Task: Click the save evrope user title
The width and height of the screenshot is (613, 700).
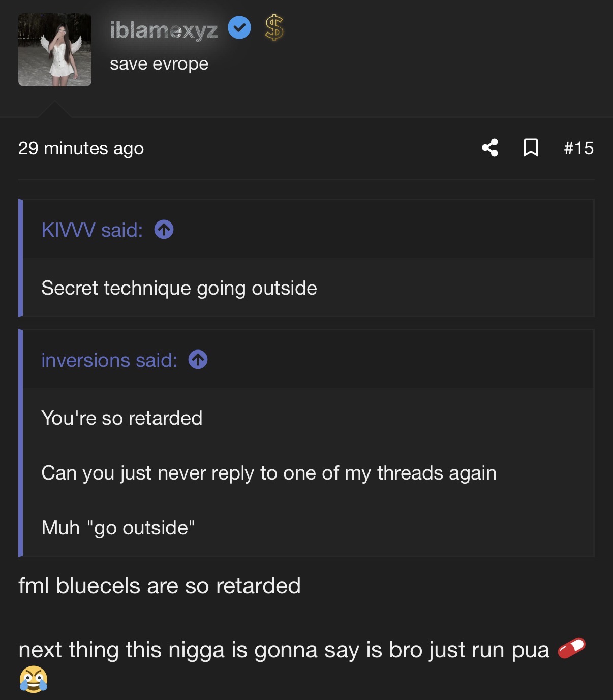Action: pos(159,64)
